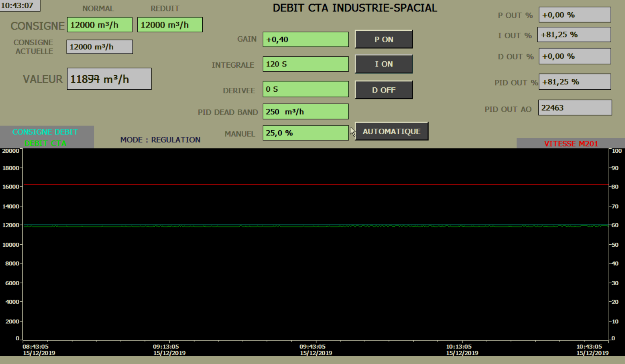
Task: Click the VALEUR flow reading display
Action: pyautogui.click(x=109, y=79)
